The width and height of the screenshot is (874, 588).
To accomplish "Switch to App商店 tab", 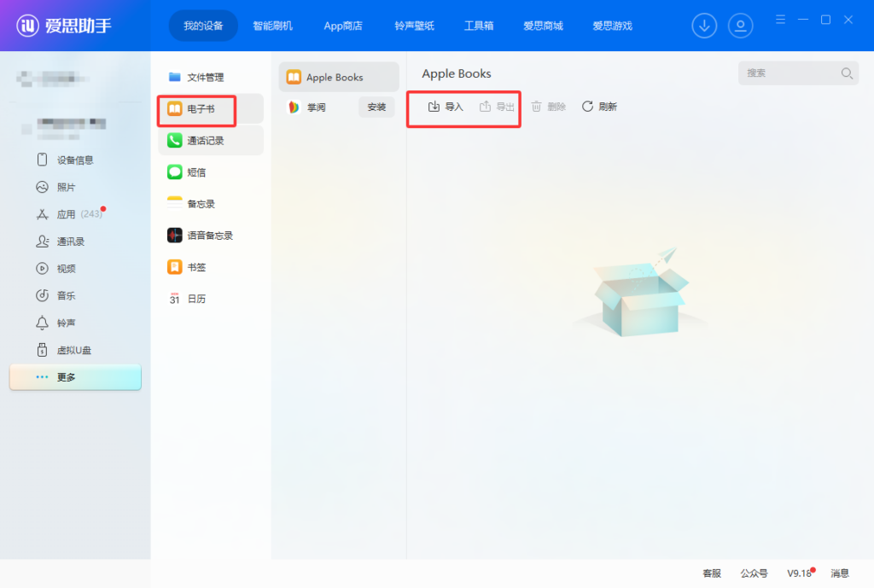I will tap(343, 26).
